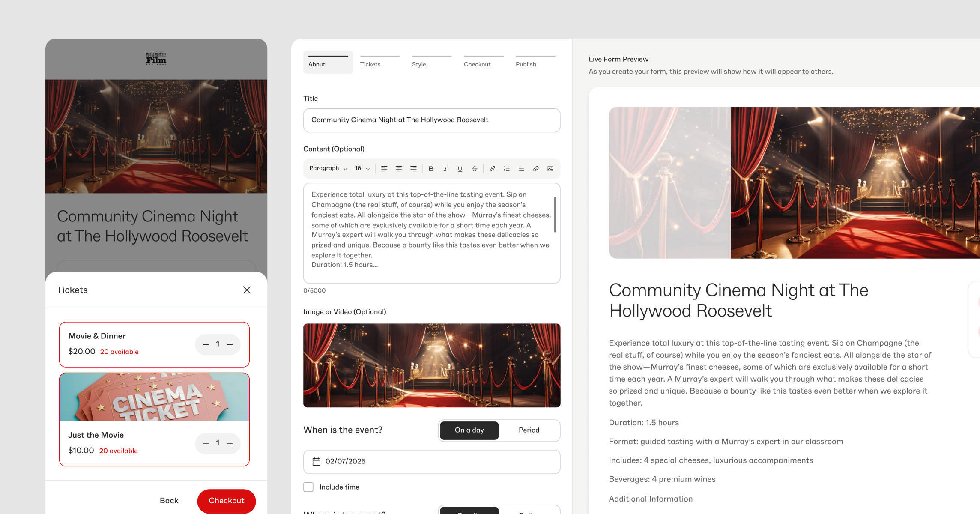Select the Period option
This screenshot has width=980, height=514.
click(x=529, y=430)
